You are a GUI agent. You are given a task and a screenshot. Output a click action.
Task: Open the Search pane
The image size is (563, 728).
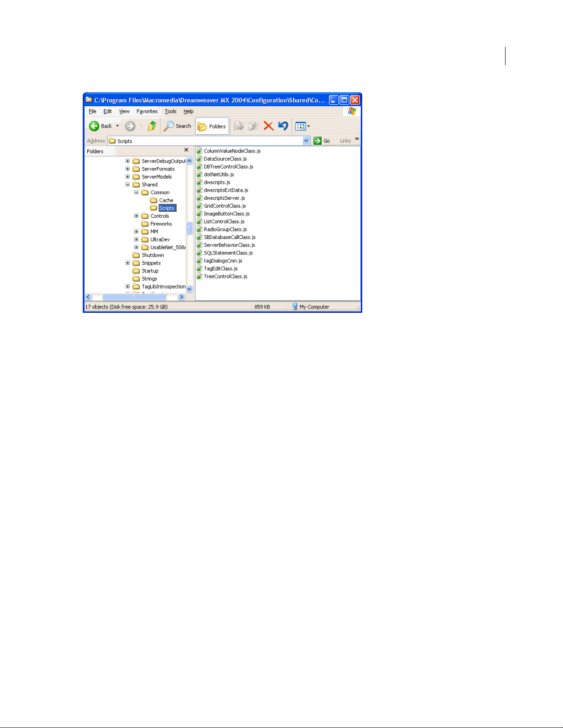tap(177, 126)
